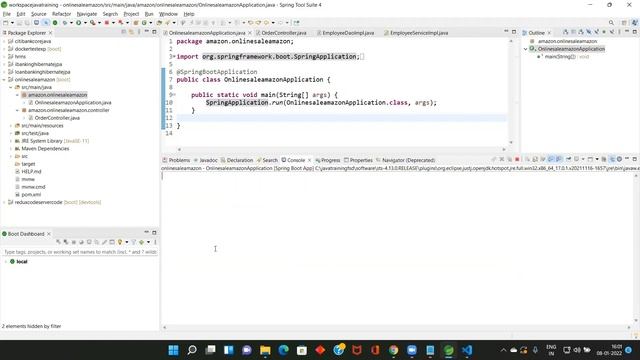Screen dimensions: 640x360
Task: Maximize the Console panel
Action: 634,159
